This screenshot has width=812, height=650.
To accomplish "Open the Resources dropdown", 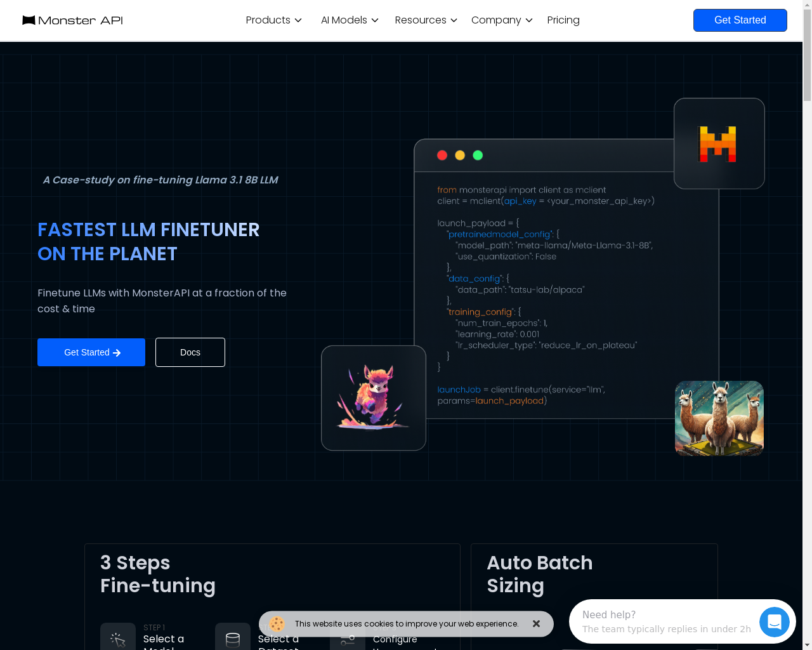I will pyautogui.click(x=426, y=20).
